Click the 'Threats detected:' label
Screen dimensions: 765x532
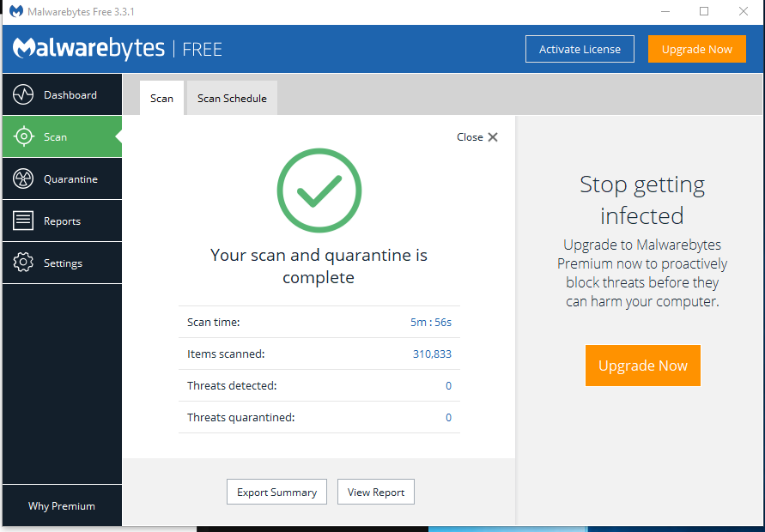[232, 385]
